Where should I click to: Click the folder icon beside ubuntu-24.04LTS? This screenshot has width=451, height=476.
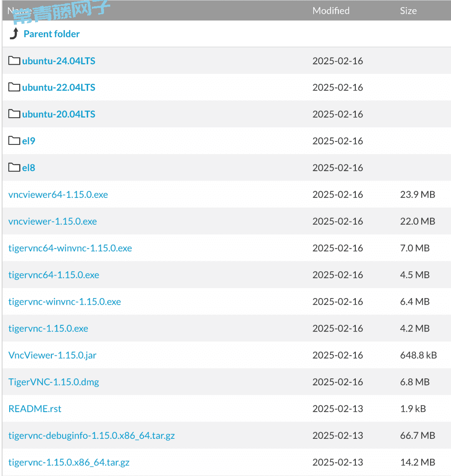tap(14, 61)
